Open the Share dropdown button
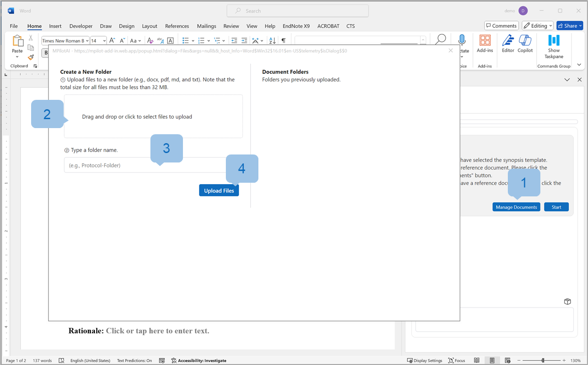Screen dimensions: 588x365 tap(570, 26)
